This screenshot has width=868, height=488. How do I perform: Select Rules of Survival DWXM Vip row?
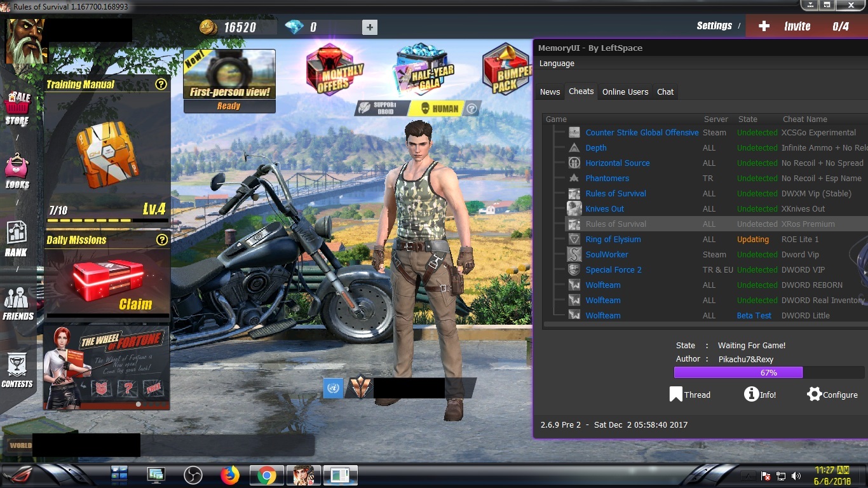706,194
